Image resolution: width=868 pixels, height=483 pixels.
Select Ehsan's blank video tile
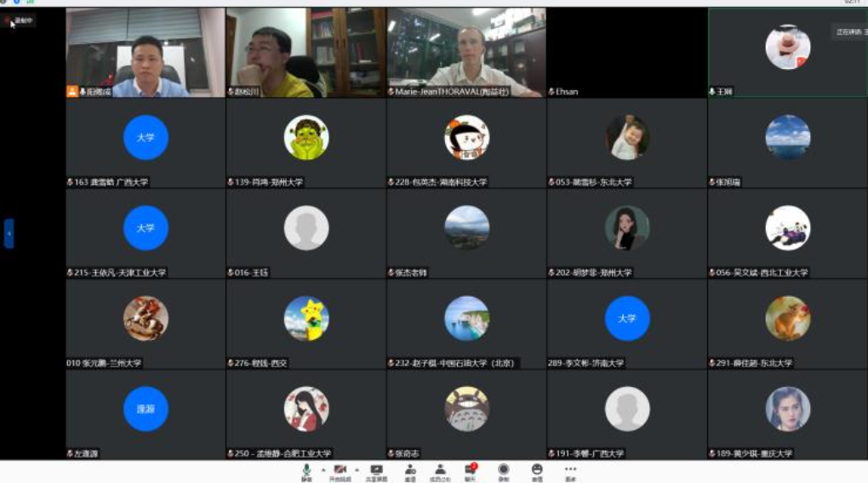coord(626,53)
